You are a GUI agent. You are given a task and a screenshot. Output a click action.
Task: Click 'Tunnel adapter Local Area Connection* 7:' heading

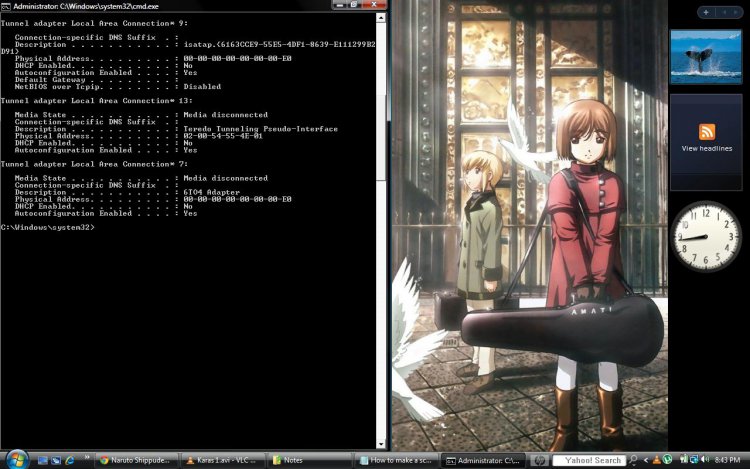(94, 164)
